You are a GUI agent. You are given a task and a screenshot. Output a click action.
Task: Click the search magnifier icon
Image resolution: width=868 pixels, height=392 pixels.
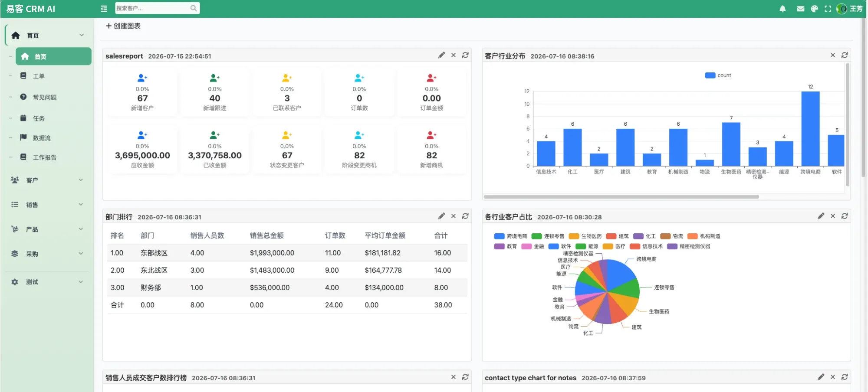pos(194,8)
